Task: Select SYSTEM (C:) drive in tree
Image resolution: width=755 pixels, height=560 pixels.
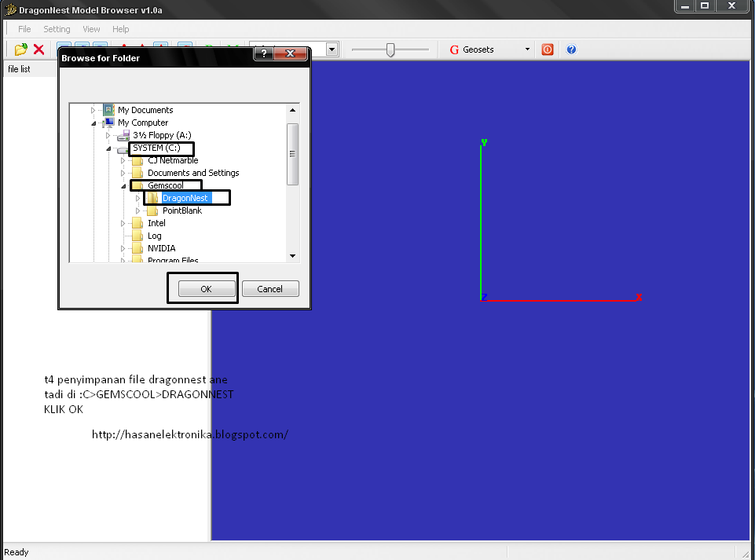Action: point(156,148)
